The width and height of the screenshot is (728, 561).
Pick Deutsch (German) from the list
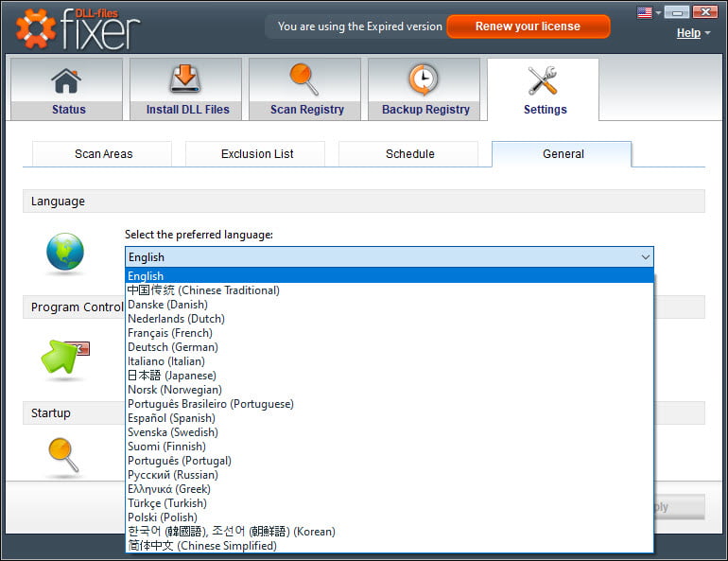click(390, 347)
